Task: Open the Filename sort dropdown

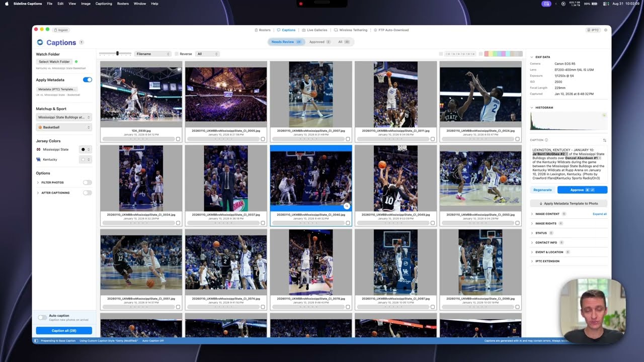Action: pos(153,54)
